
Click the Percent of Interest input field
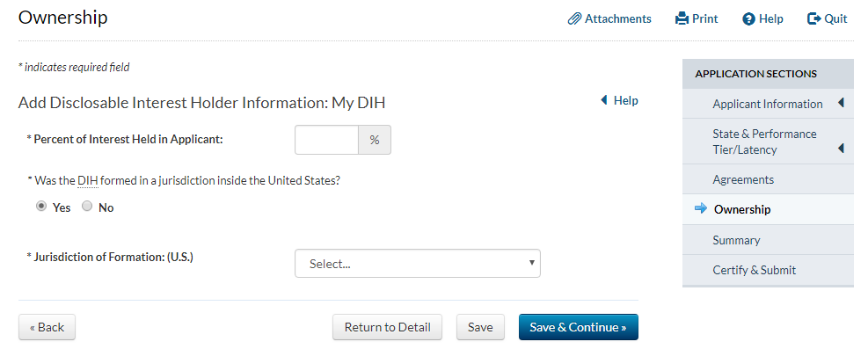coord(327,140)
